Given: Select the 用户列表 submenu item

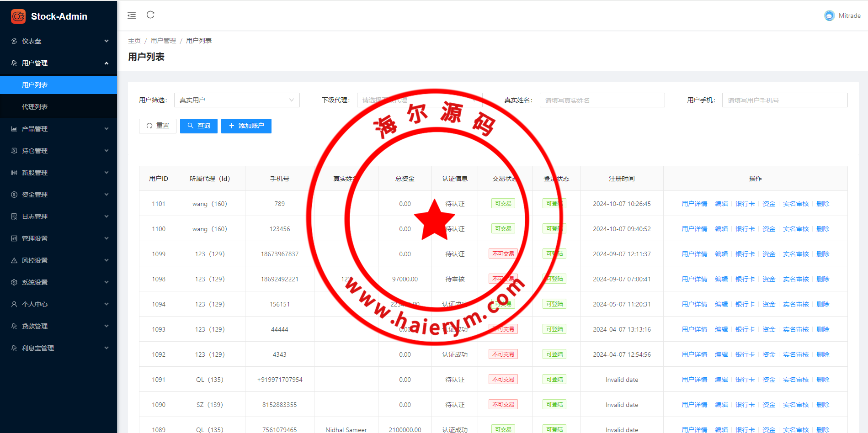Looking at the screenshot, I should click(x=35, y=85).
